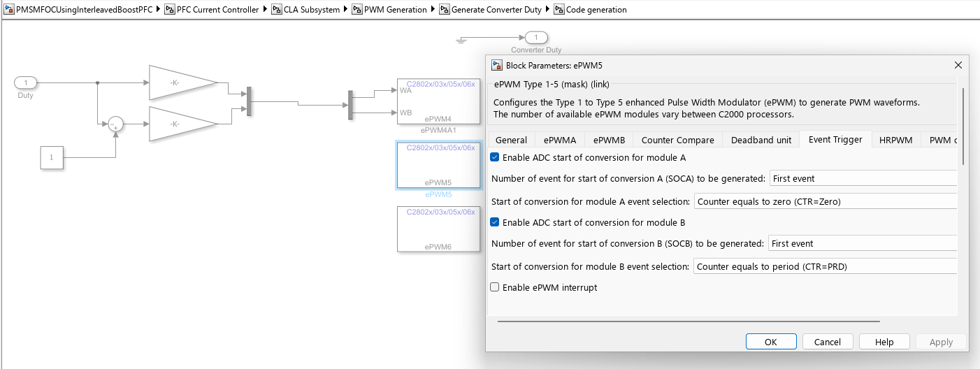Viewport: 980px width, 369px height.
Task: Select the subtract sum block
Action: coord(115,124)
